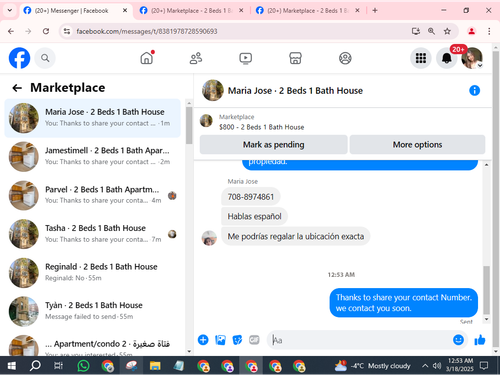
Task: Open the zoom magnifier icon
Action: tap(431, 31)
